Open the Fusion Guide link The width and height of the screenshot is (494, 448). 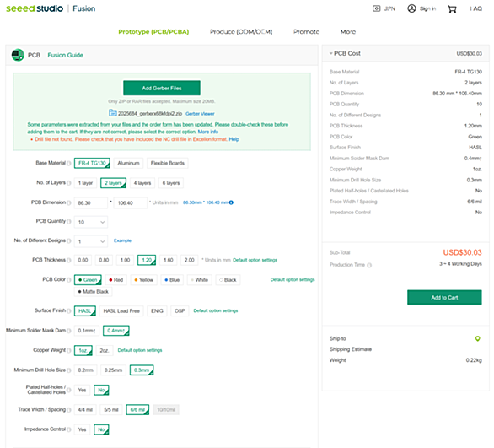[x=65, y=55]
